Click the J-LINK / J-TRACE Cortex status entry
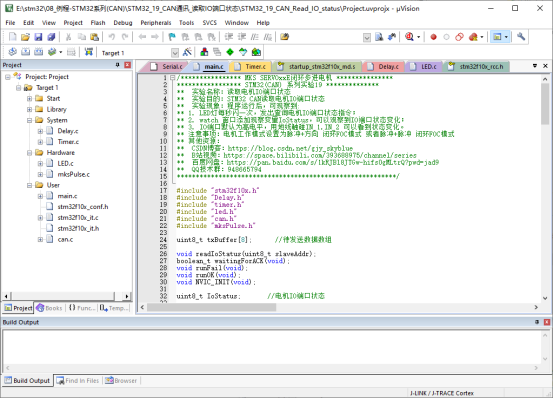 coord(442,393)
